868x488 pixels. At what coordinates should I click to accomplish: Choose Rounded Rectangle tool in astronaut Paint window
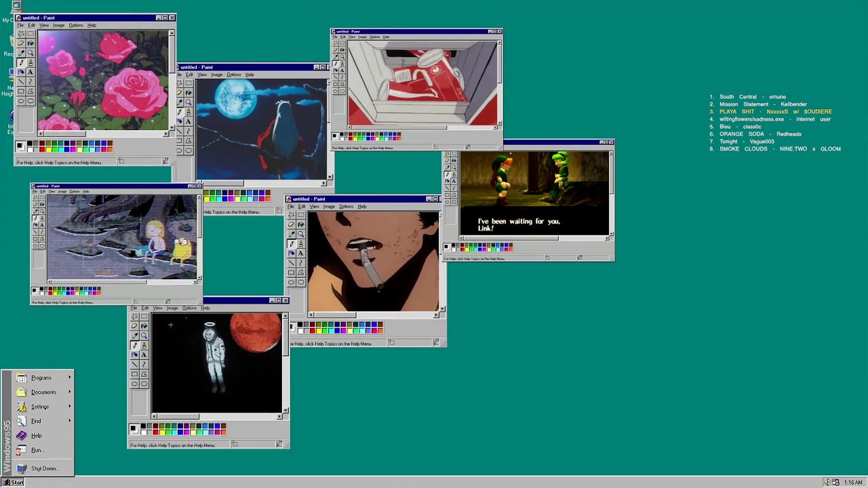click(x=144, y=384)
